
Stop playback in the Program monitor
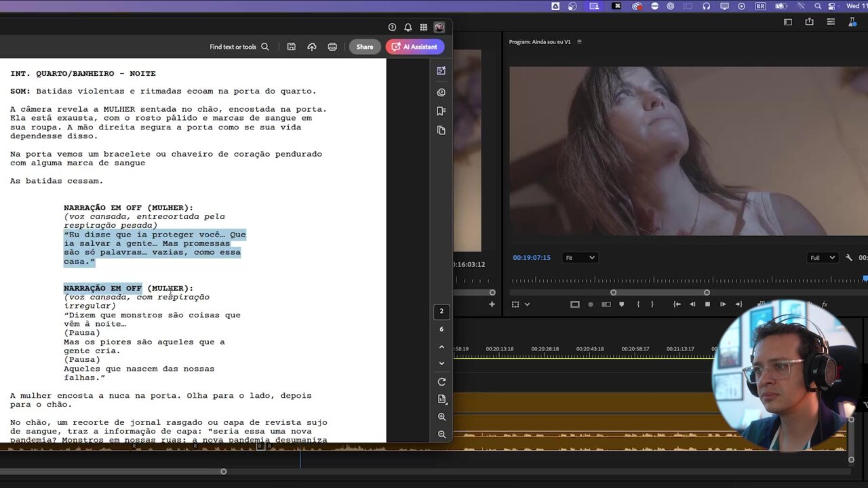[x=707, y=304]
